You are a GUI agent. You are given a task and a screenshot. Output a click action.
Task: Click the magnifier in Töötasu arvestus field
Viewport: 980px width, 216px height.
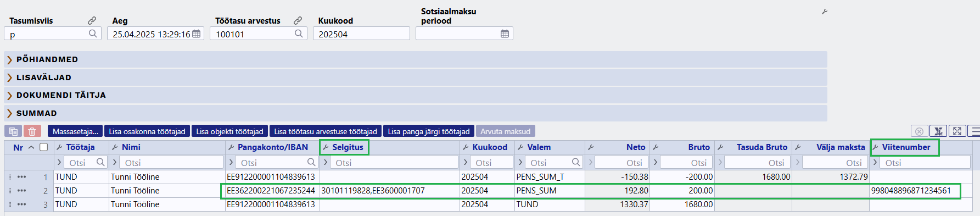[299, 34]
